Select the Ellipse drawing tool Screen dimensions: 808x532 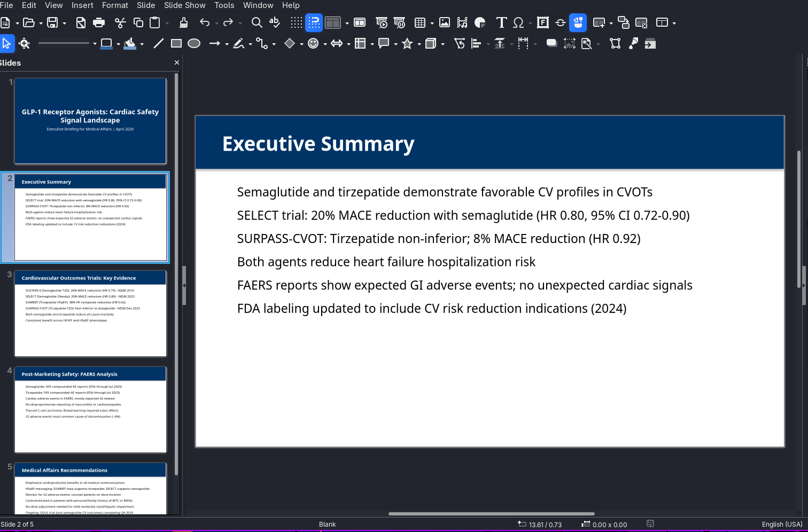(x=194, y=43)
